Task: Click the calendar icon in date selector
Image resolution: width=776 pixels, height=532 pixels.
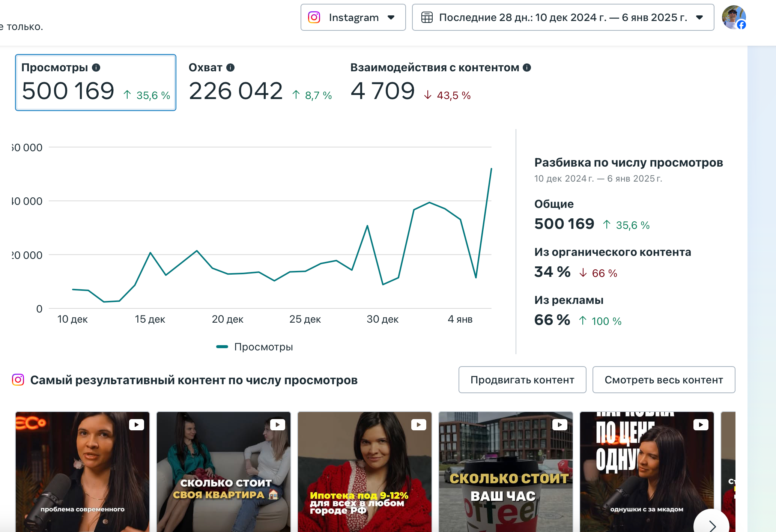Action: [x=427, y=17]
